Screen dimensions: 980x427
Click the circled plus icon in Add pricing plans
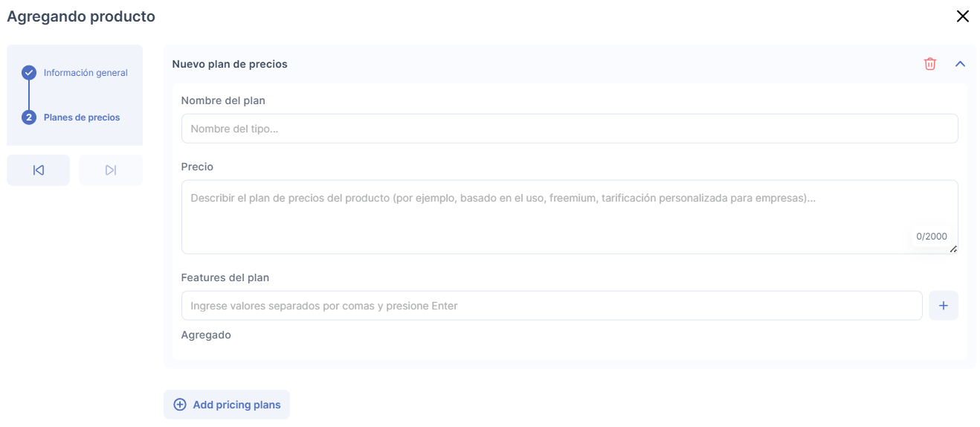pos(180,405)
